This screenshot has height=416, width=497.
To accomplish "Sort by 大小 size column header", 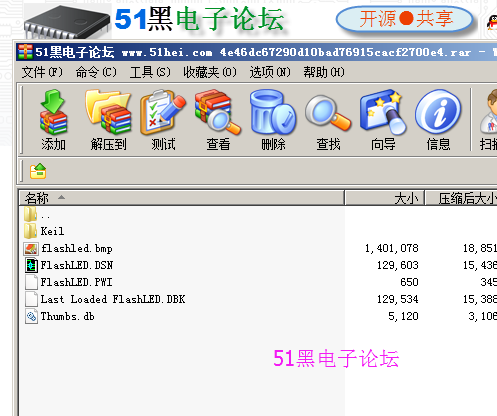I will coord(384,198).
